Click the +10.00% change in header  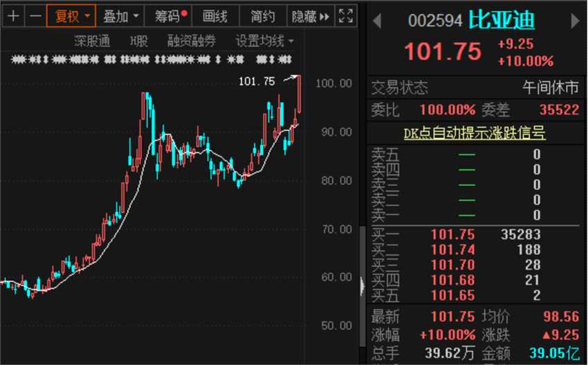click(525, 61)
